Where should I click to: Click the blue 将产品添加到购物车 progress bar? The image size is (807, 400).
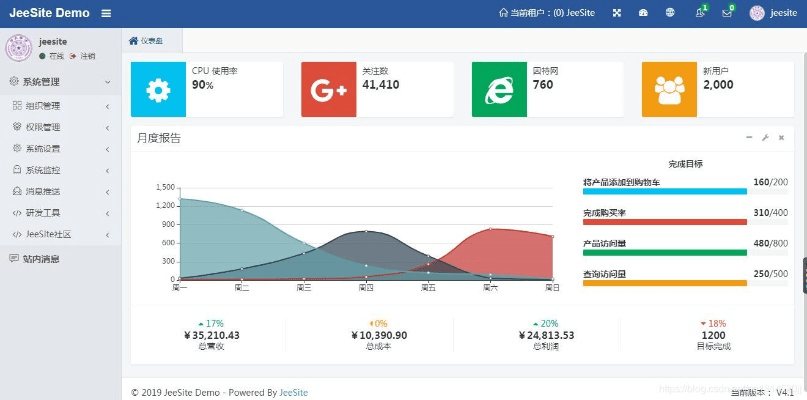(663, 191)
